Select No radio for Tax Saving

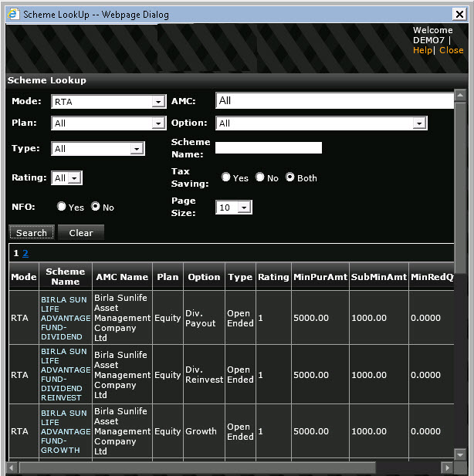(260, 177)
